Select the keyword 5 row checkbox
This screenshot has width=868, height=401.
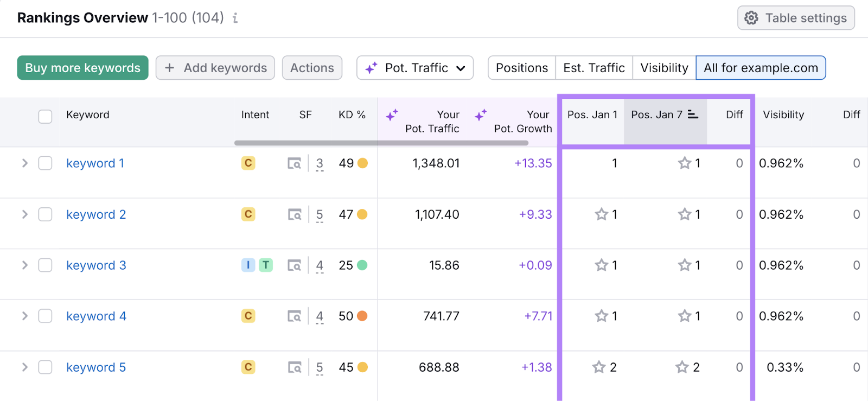[45, 367]
